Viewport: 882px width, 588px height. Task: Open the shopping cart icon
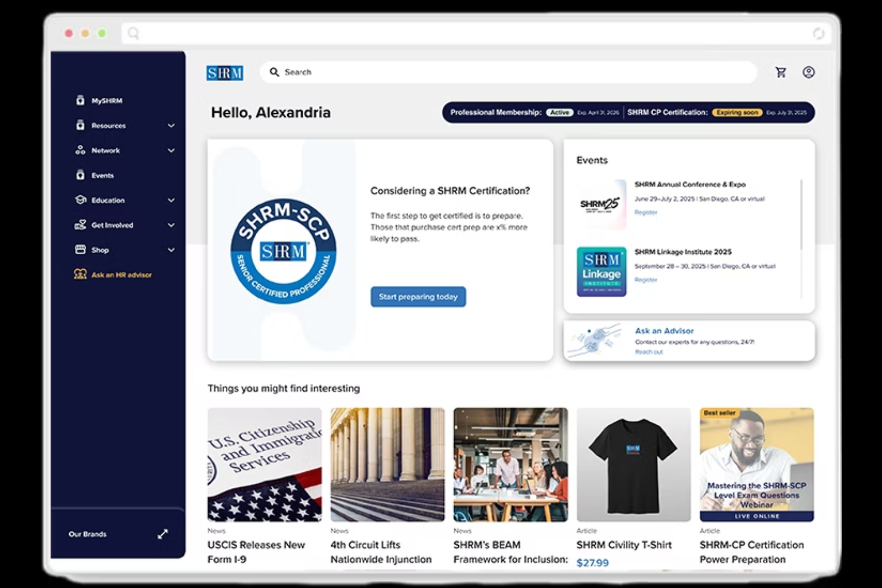tap(781, 72)
